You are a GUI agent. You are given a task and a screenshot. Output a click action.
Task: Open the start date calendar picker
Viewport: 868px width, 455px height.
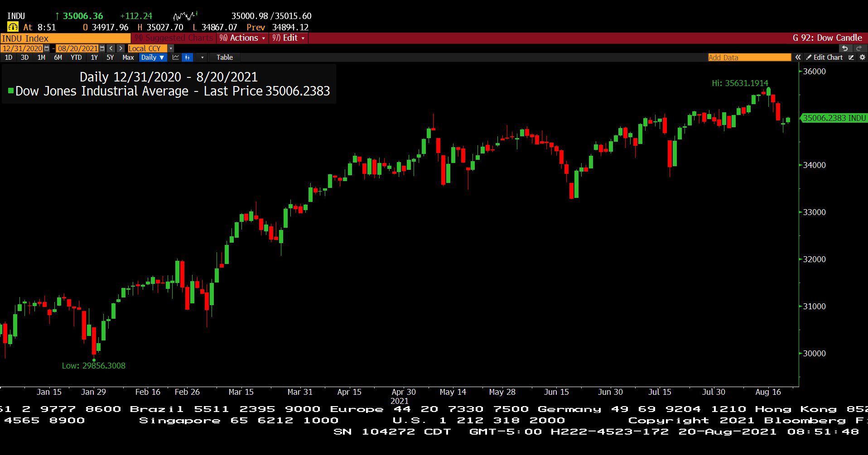47,48
